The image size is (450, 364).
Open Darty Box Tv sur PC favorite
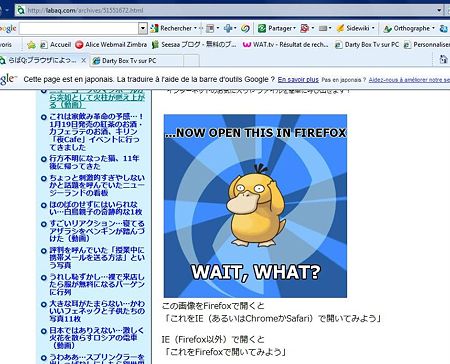click(x=367, y=45)
